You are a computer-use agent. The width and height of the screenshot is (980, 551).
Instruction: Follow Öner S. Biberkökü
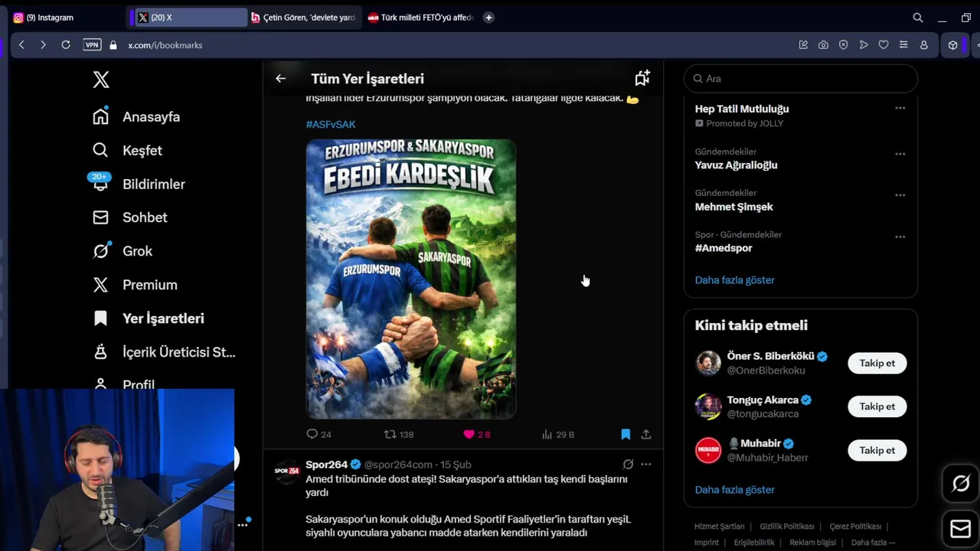point(877,363)
